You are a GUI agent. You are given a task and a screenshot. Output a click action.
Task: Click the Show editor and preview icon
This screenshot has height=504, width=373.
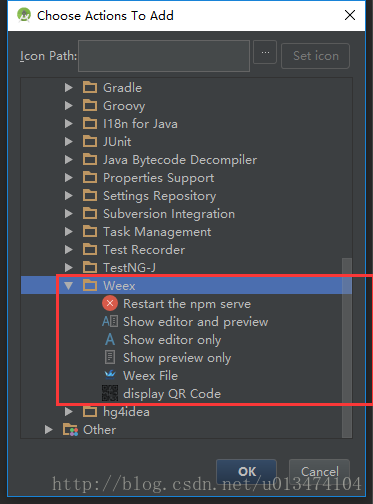click(x=110, y=321)
